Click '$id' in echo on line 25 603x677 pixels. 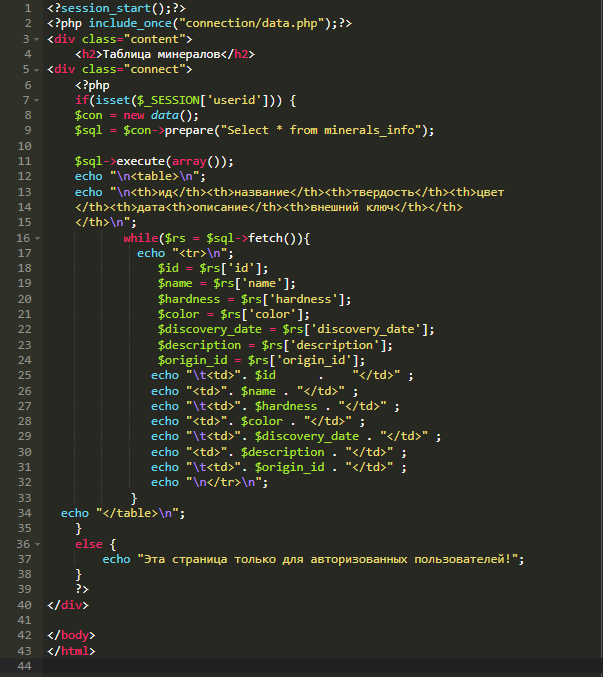pyautogui.click(x=265, y=376)
